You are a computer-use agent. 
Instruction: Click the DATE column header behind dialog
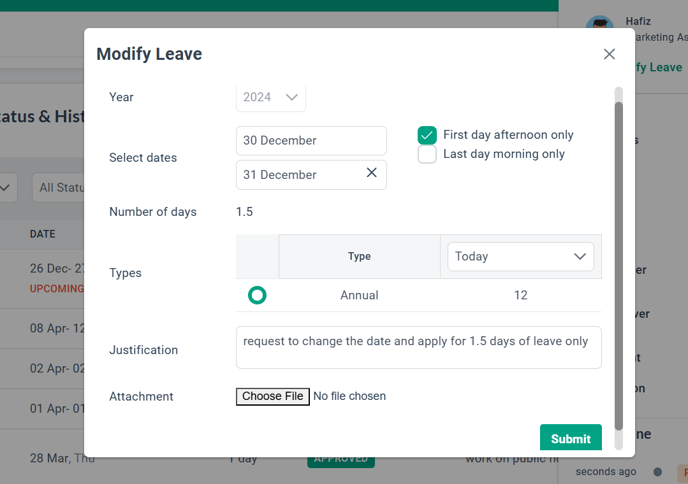coord(43,234)
